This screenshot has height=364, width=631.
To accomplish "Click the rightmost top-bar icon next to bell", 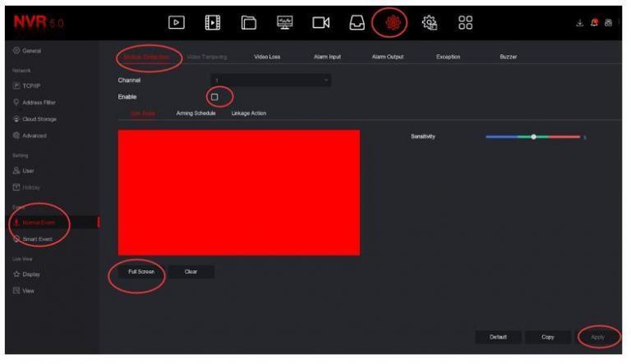I will [609, 23].
